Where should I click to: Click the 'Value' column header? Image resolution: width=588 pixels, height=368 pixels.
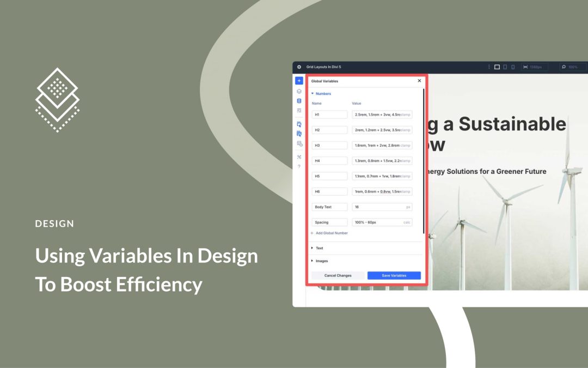pyautogui.click(x=356, y=103)
